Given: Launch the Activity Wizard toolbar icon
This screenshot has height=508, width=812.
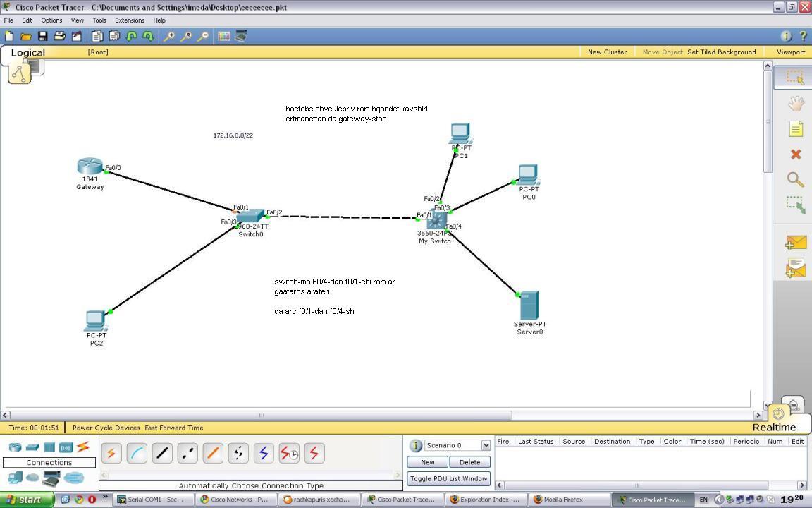Looking at the screenshot, I should coord(77,36).
